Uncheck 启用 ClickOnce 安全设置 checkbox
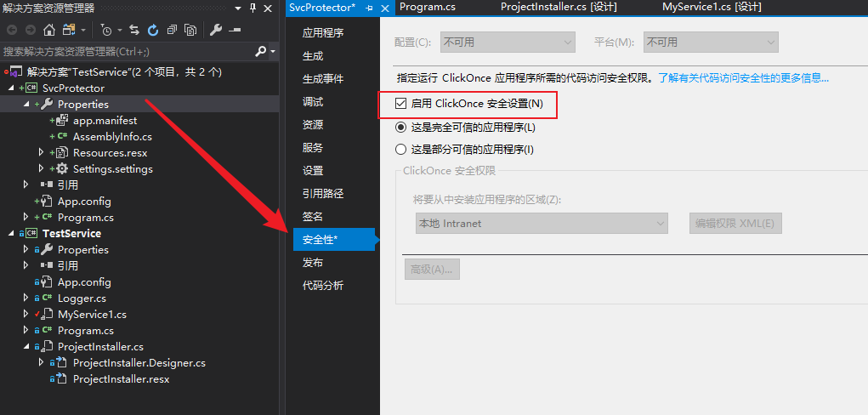The image size is (868, 415). [401, 104]
